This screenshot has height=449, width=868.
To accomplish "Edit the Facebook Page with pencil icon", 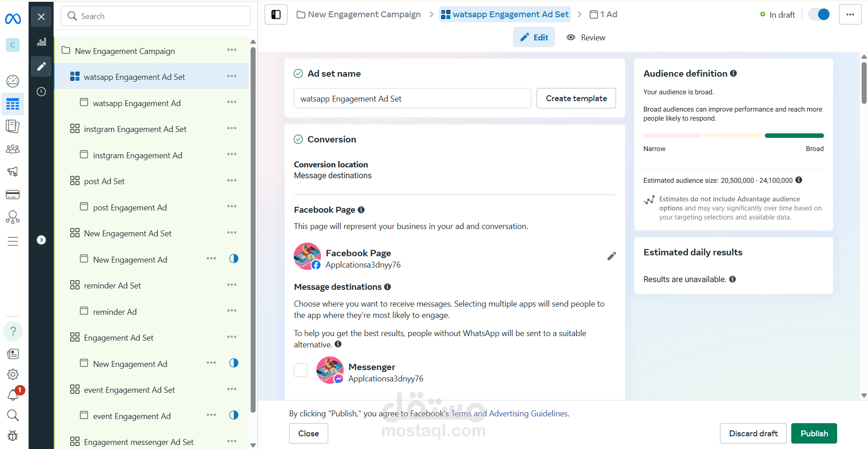I will (612, 256).
